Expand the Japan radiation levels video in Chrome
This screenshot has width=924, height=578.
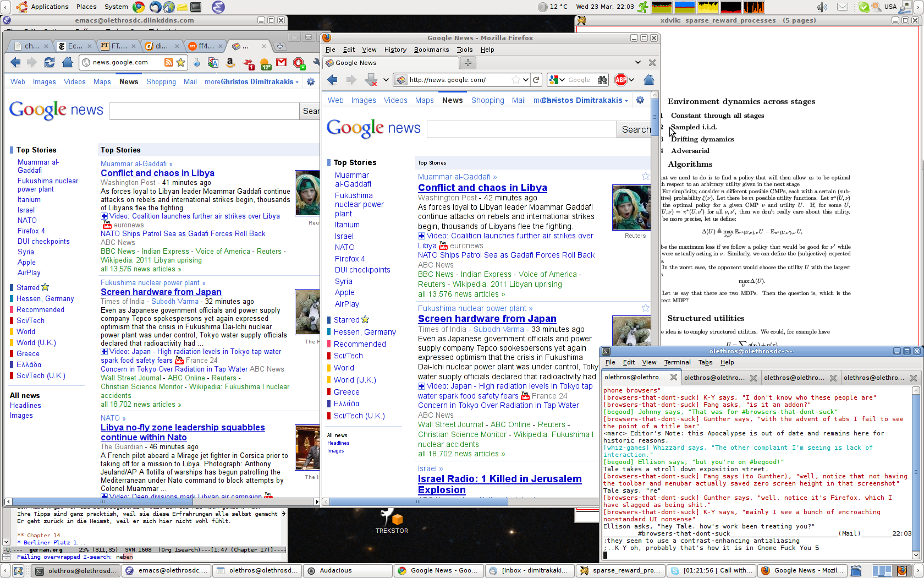pyautogui.click(x=104, y=352)
